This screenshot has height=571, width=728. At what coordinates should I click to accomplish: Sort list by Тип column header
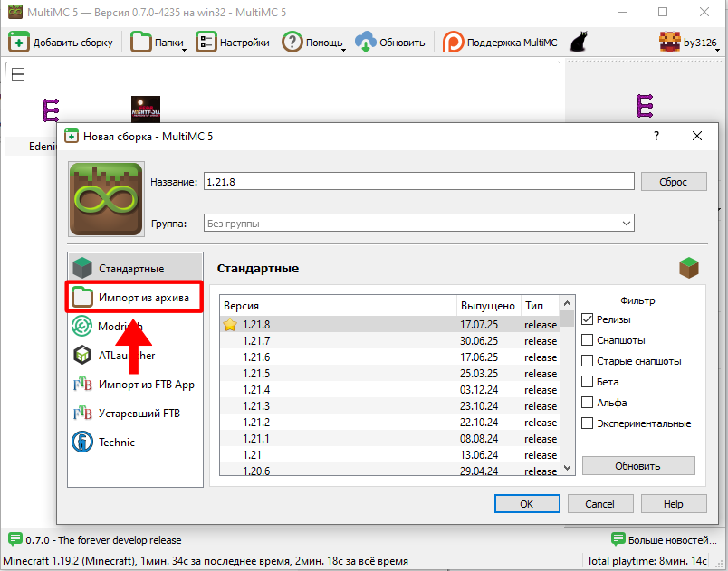(x=540, y=306)
